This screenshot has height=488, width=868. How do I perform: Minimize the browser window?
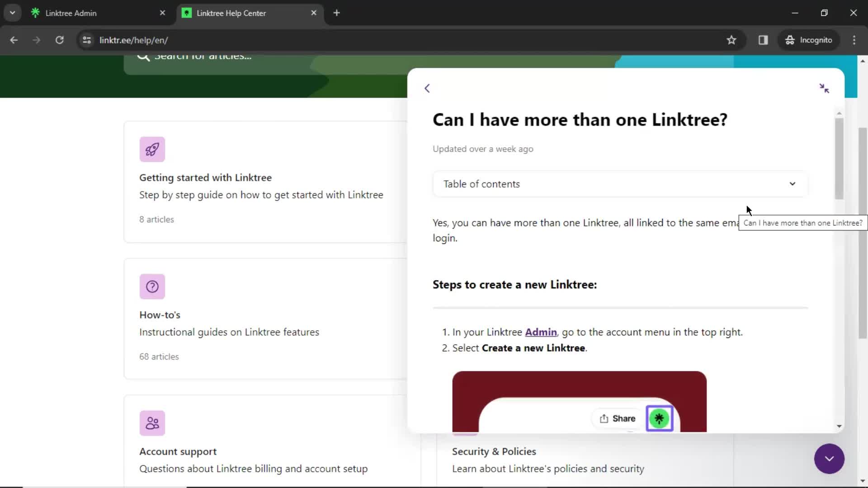point(795,13)
